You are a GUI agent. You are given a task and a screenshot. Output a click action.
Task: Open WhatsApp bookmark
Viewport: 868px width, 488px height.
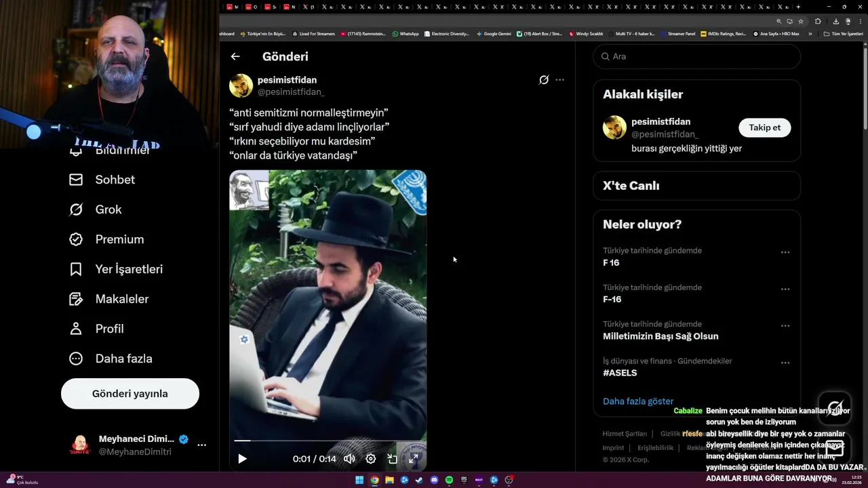coord(406,33)
